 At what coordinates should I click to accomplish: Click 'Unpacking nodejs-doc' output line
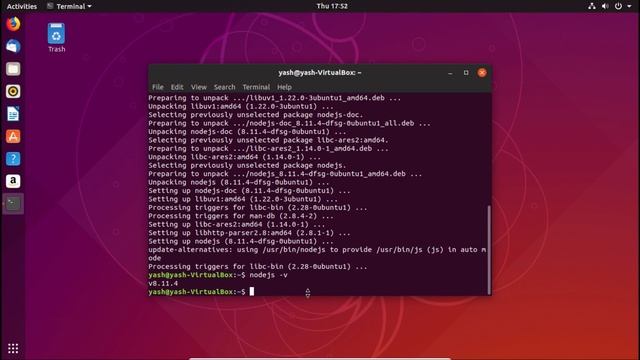(x=247, y=131)
